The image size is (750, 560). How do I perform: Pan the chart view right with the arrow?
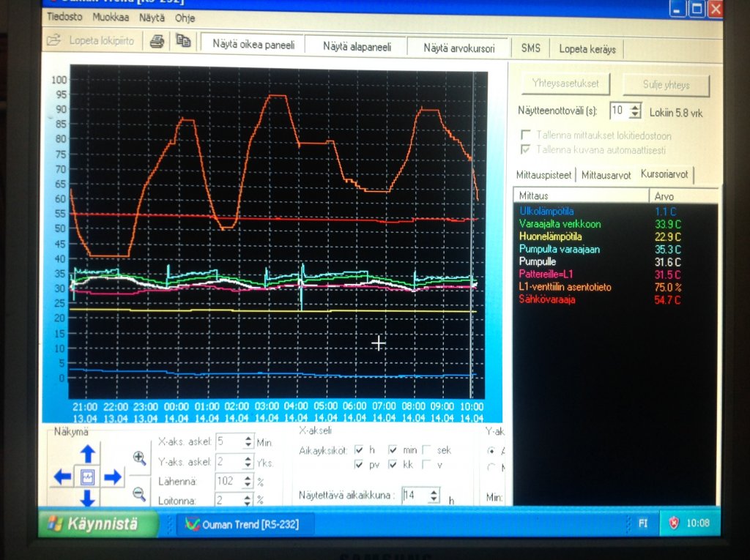click(113, 477)
